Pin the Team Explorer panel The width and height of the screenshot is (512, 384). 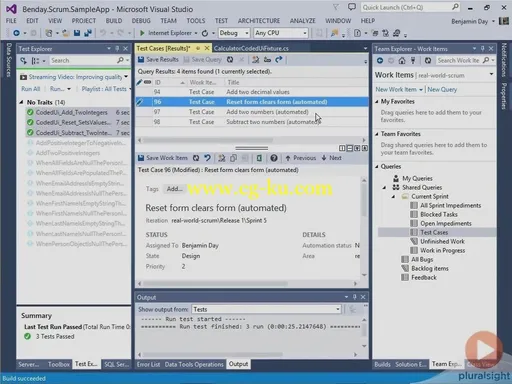[x=482, y=49]
